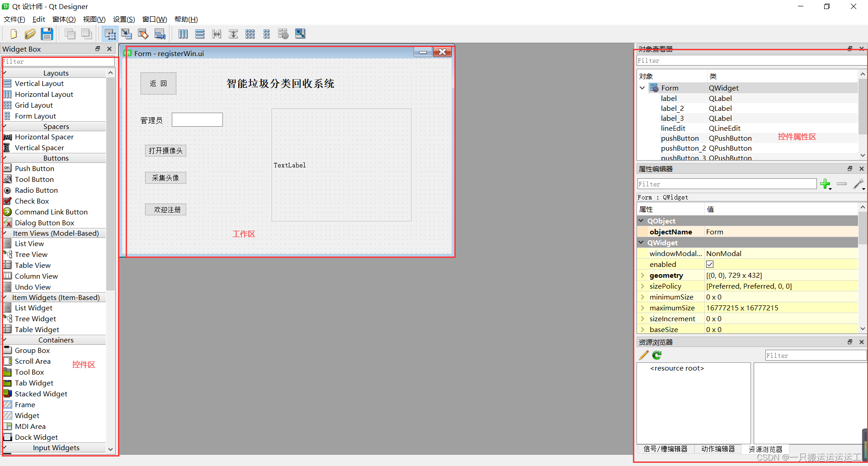Screen dimensions: 868x466
Task: Apply Lay Out in Form Layout icon
Action: click(x=267, y=34)
